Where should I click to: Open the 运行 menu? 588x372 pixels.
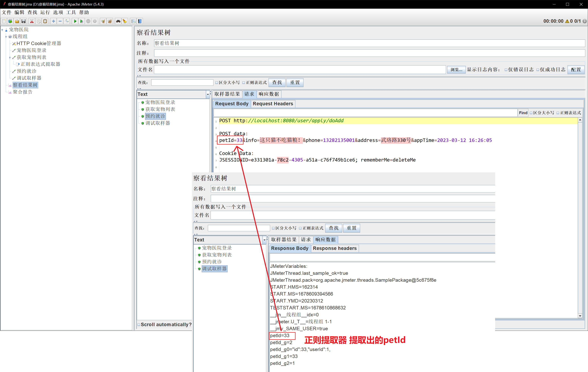[x=45, y=12]
